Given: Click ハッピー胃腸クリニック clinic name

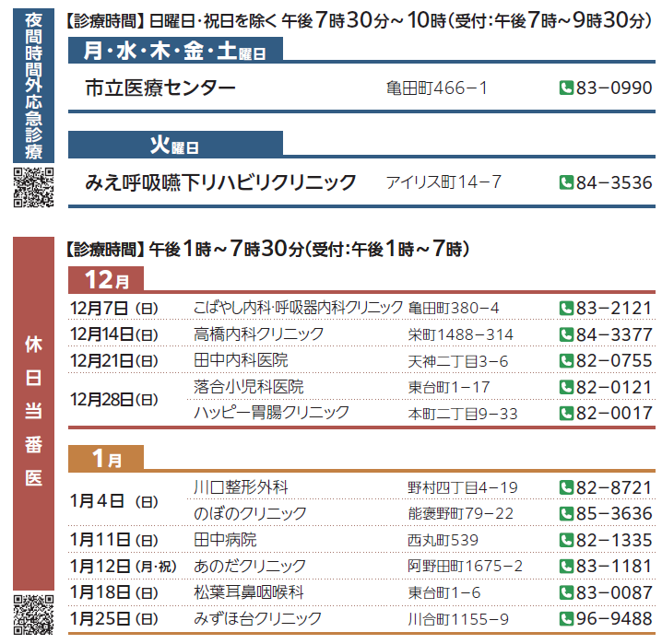Looking at the screenshot, I should pos(271,413).
